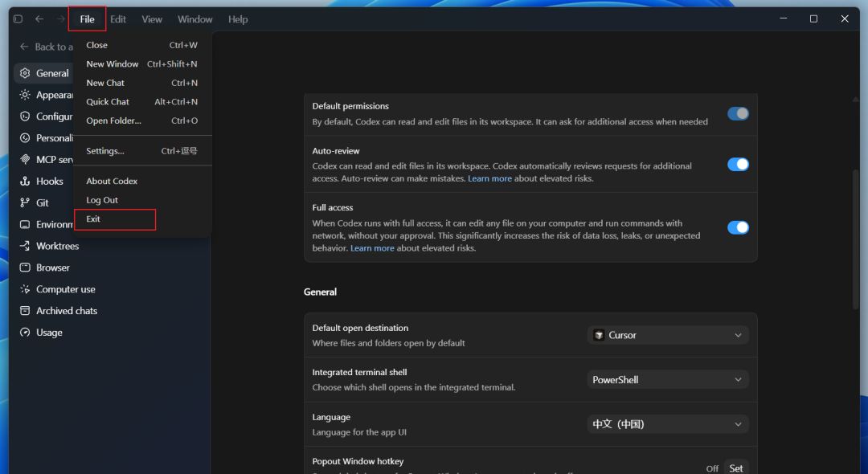Select the Git branch icon
This screenshot has height=474, width=868.
click(25, 202)
